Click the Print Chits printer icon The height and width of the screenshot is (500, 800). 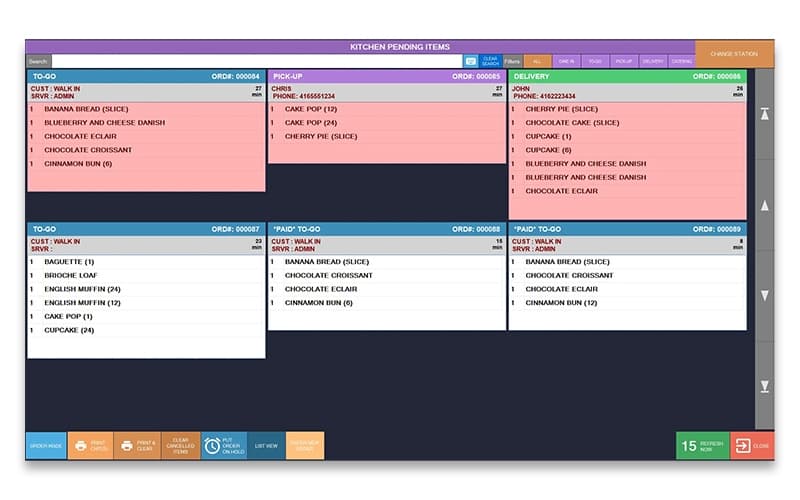pos(80,446)
